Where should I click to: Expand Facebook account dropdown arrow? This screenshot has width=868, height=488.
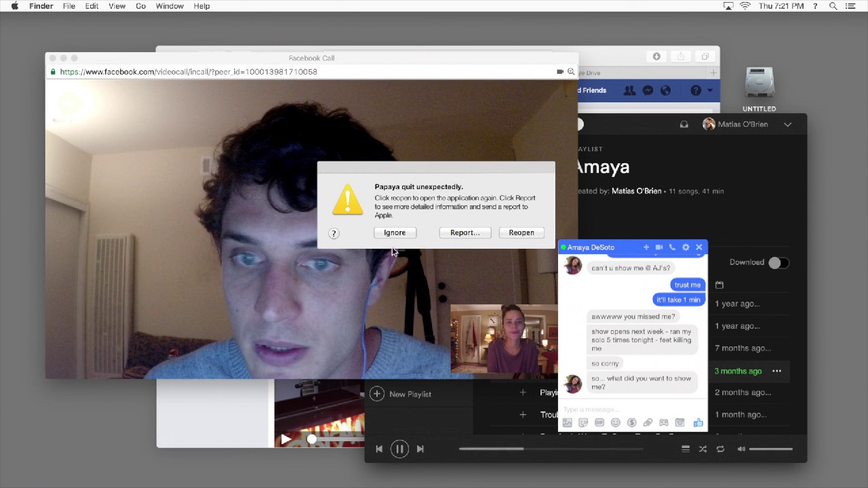pyautogui.click(x=710, y=90)
